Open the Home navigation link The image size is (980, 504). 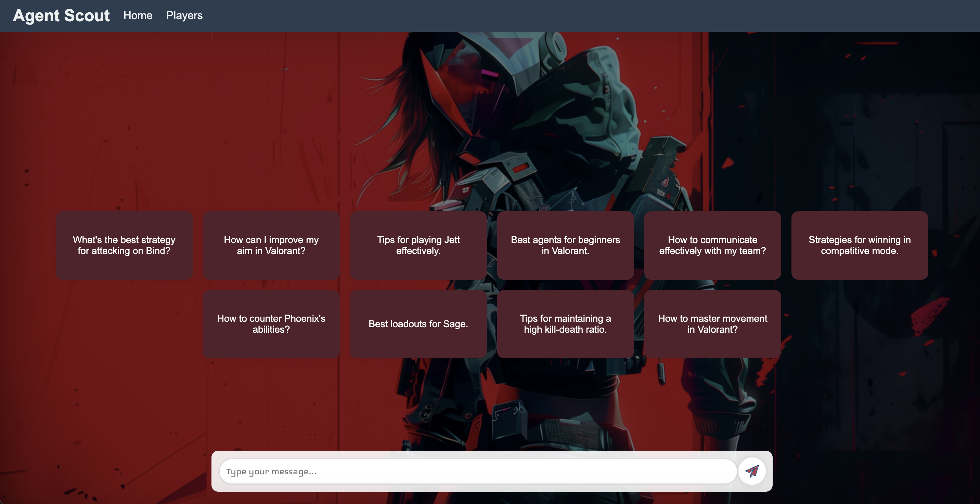coord(138,16)
